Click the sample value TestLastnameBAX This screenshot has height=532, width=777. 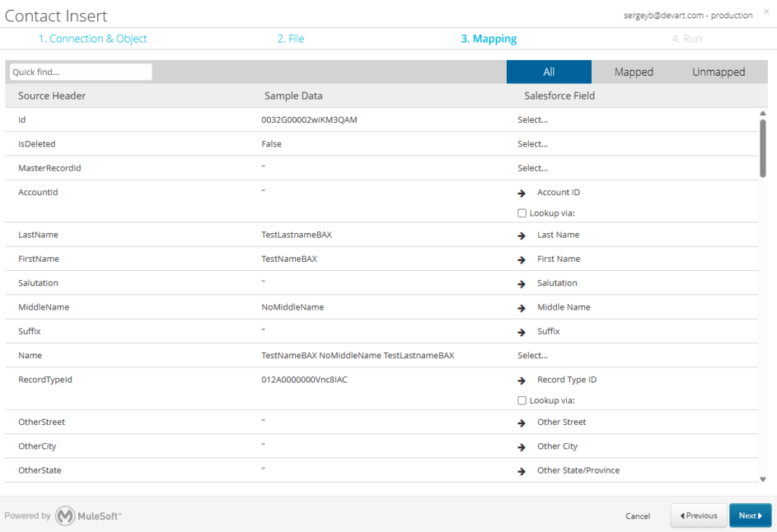297,235
